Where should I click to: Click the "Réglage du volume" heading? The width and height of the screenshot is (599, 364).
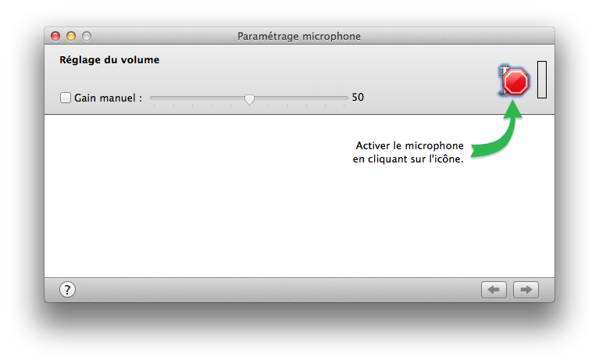[109, 60]
